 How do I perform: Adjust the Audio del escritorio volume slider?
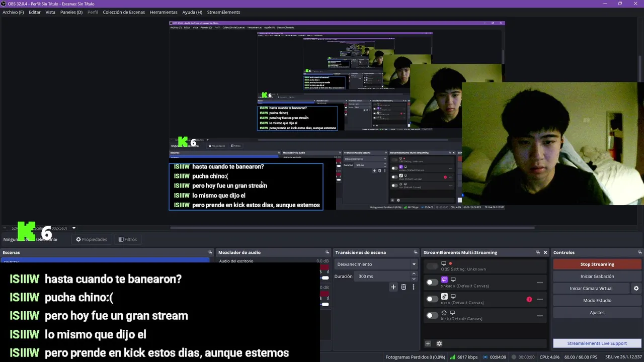pos(325,278)
